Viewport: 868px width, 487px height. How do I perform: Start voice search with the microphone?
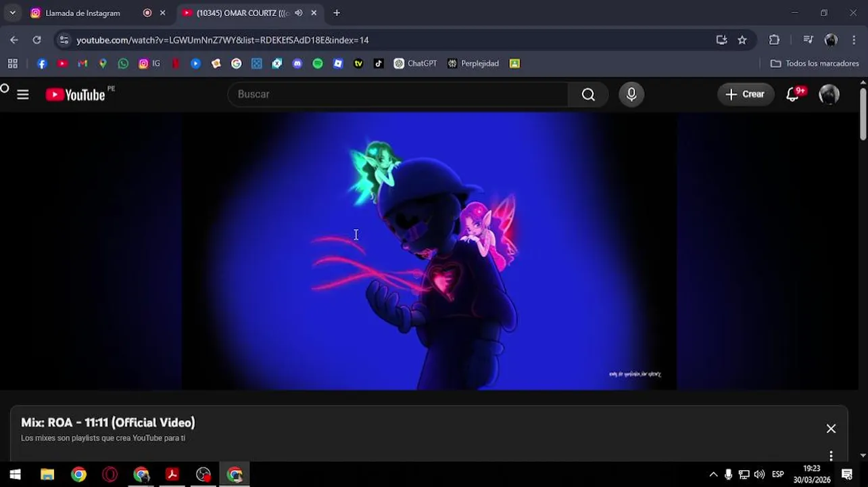[631, 95]
